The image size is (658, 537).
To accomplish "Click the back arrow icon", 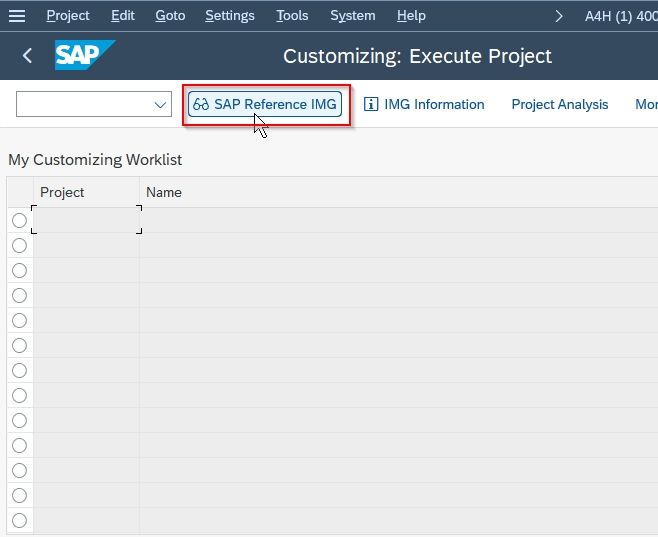I will coord(27,55).
